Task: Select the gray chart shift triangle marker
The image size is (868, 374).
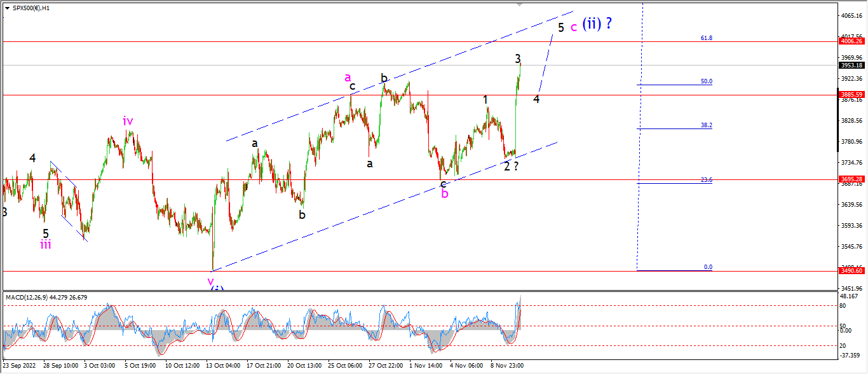Action: click(x=520, y=4)
